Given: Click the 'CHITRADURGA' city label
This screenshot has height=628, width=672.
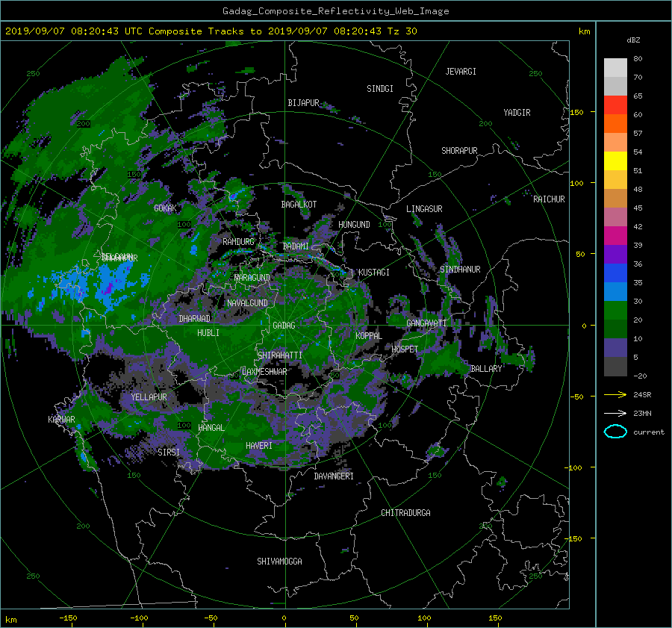Looking at the screenshot, I should [x=405, y=513].
